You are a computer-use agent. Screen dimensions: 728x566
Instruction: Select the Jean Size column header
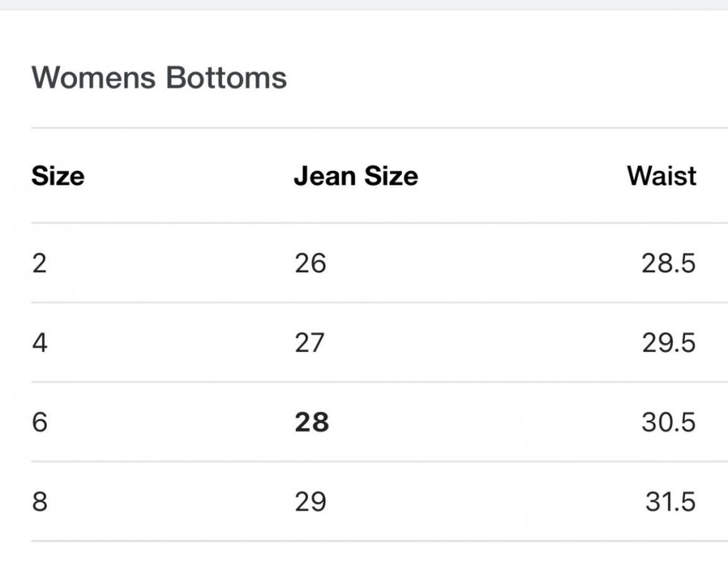click(x=356, y=176)
